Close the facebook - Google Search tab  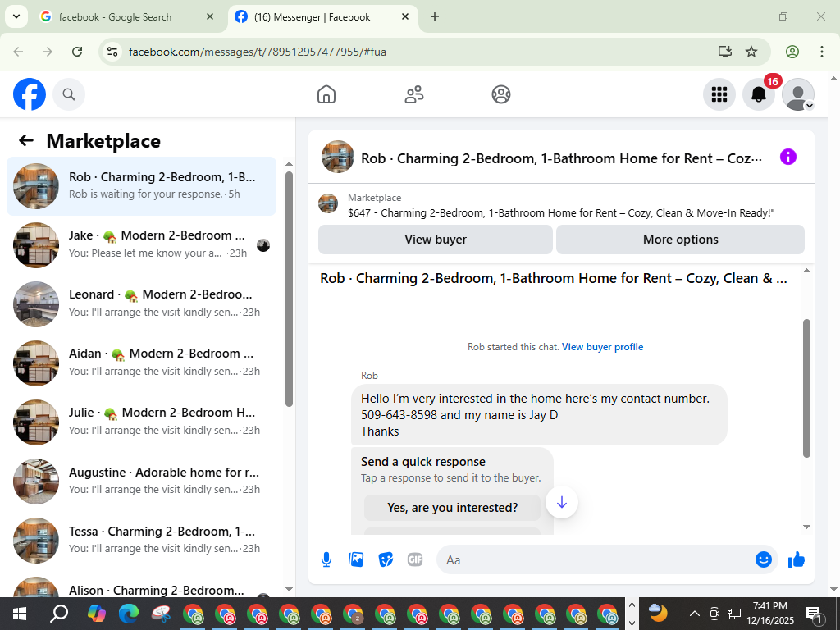(210, 16)
